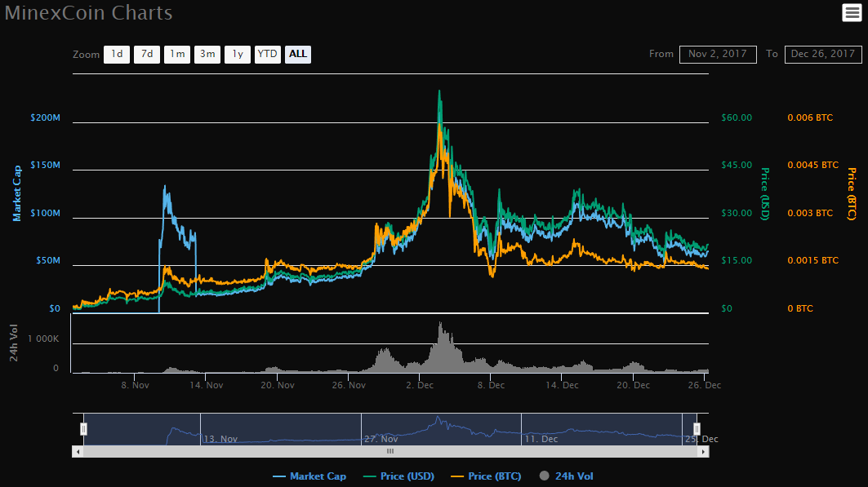Click the vertical Price (BTC) axis title

tap(852, 194)
